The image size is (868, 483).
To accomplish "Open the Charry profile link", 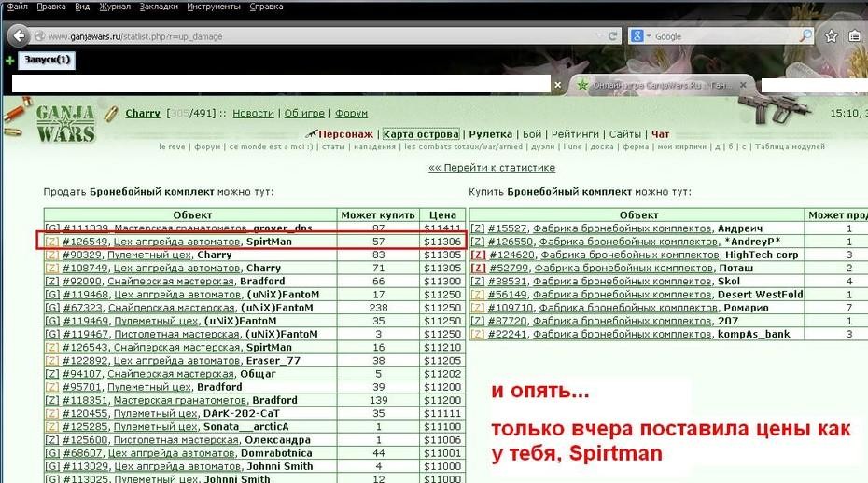I will click(143, 114).
